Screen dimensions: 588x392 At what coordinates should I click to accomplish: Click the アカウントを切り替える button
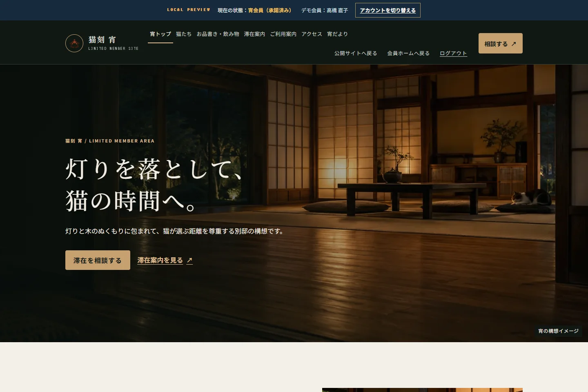coord(388,10)
